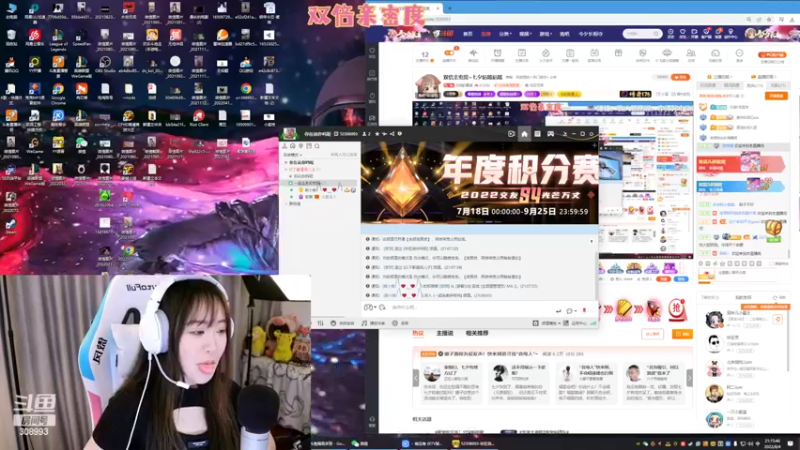
Task: Click the 应用中心 button in the YY bottom bar
Action: [x=576, y=323]
